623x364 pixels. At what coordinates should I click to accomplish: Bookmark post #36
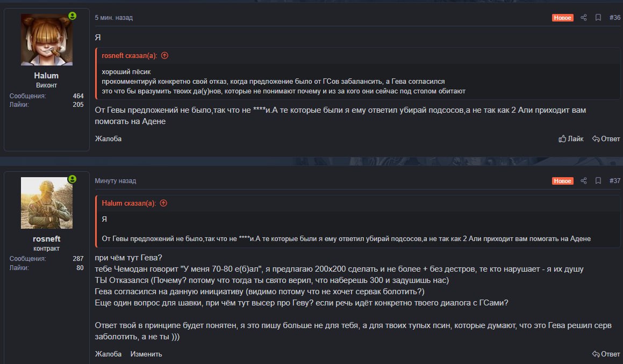coord(598,18)
